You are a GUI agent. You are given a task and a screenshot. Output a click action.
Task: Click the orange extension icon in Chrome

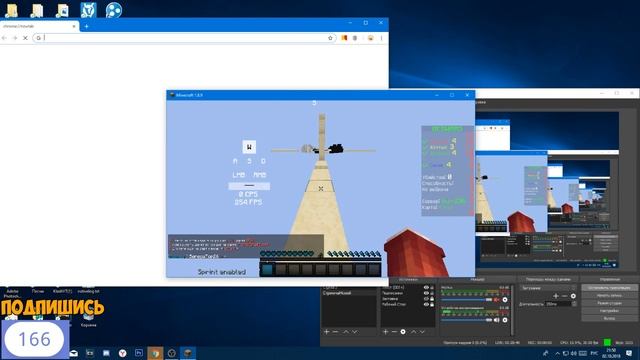[x=344, y=38]
